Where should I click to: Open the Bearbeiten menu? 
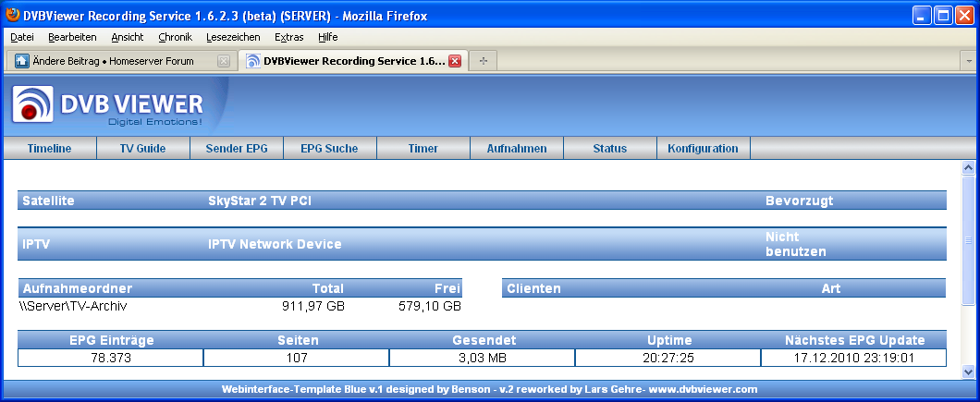[72, 37]
